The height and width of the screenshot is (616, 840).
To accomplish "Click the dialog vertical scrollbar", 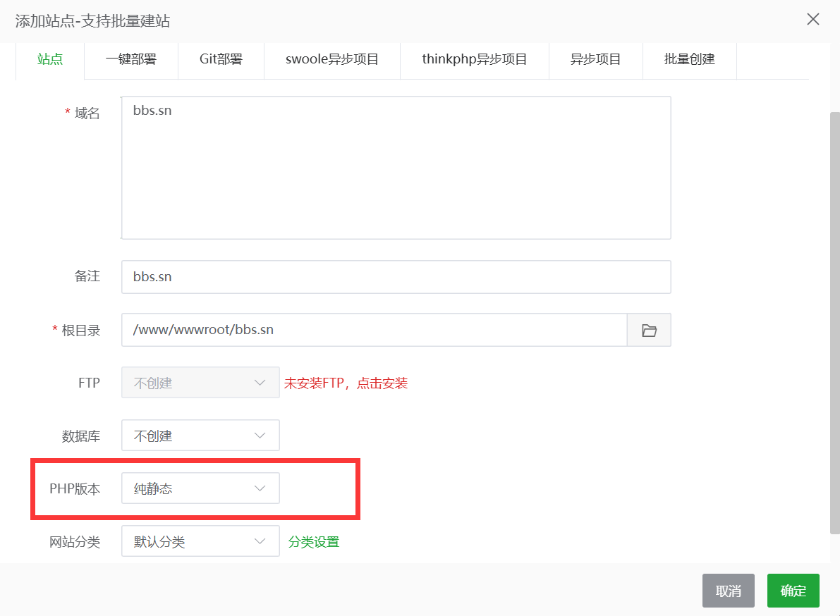I will (834, 323).
